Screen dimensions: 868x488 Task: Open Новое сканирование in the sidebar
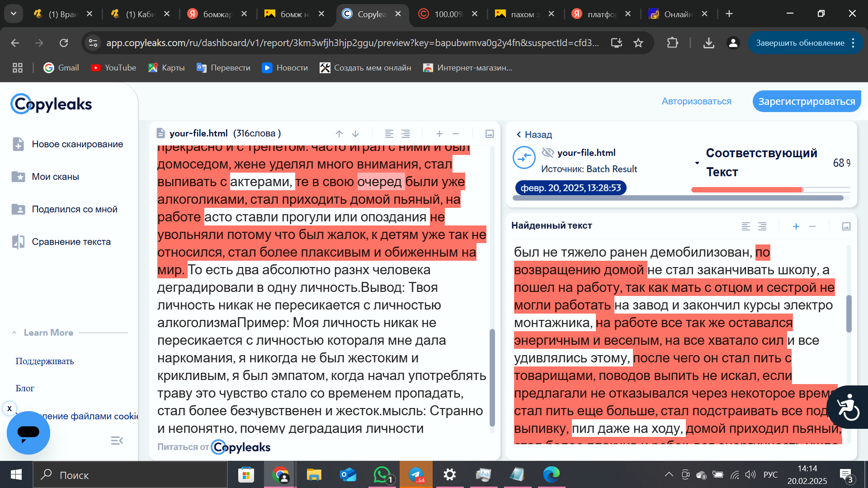pyautogui.click(x=68, y=144)
